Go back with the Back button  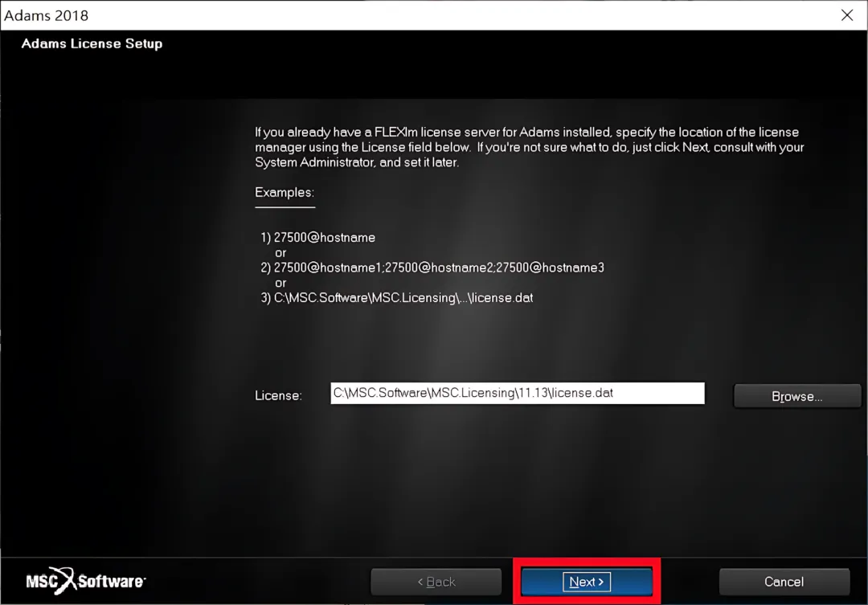[x=436, y=582]
